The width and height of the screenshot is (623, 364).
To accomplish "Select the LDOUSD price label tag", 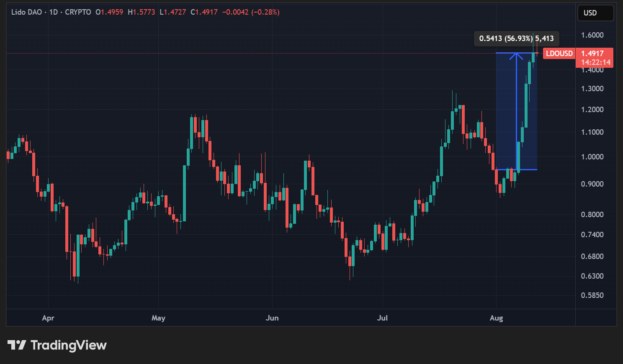I will pos(559,54).
